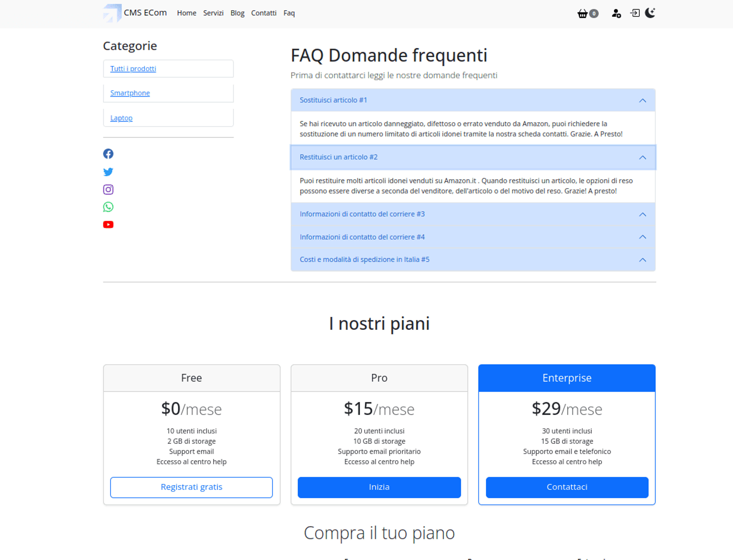This screenshot has height=560, width=733.
Task: Click 'Supporto email prioritario' text
Action: pos(379,452)
